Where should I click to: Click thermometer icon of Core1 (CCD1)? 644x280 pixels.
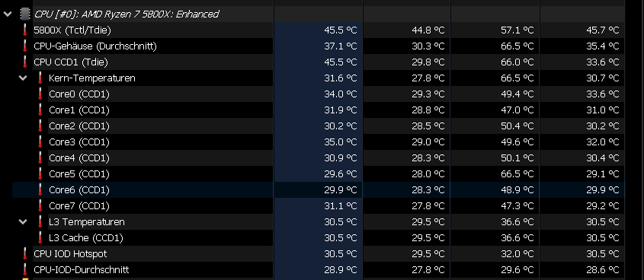click(40, 110)
